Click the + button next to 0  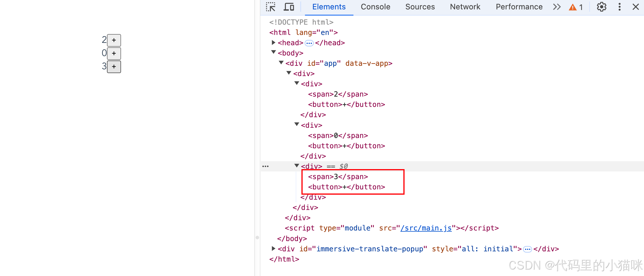pyautogui.click(x=114, y=53)
